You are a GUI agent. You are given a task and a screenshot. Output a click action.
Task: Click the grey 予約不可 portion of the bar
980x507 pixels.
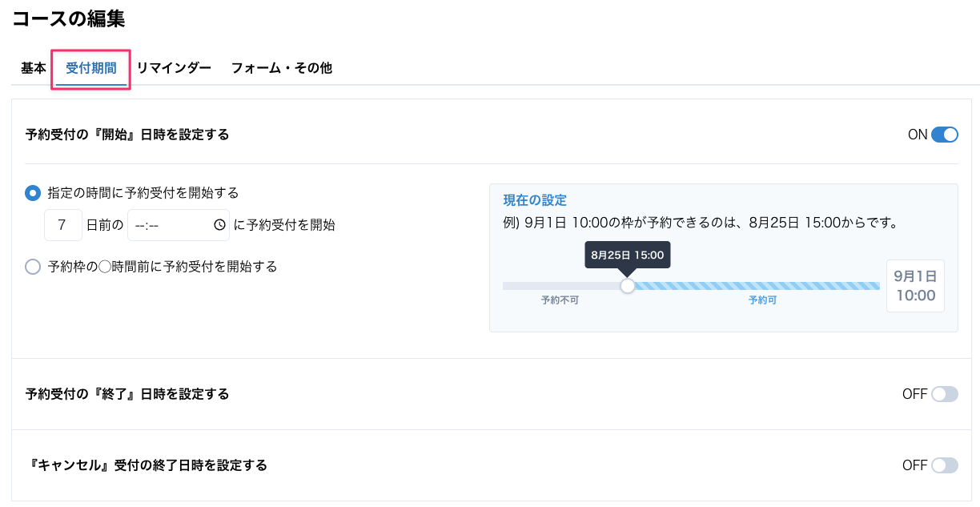(x=561, y=286)
